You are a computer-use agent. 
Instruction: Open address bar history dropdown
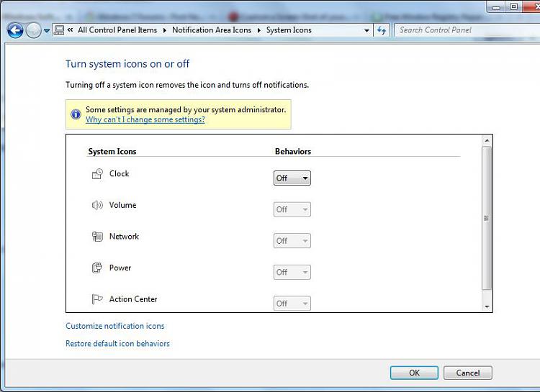pyautogui.click(x=366, y=31)
